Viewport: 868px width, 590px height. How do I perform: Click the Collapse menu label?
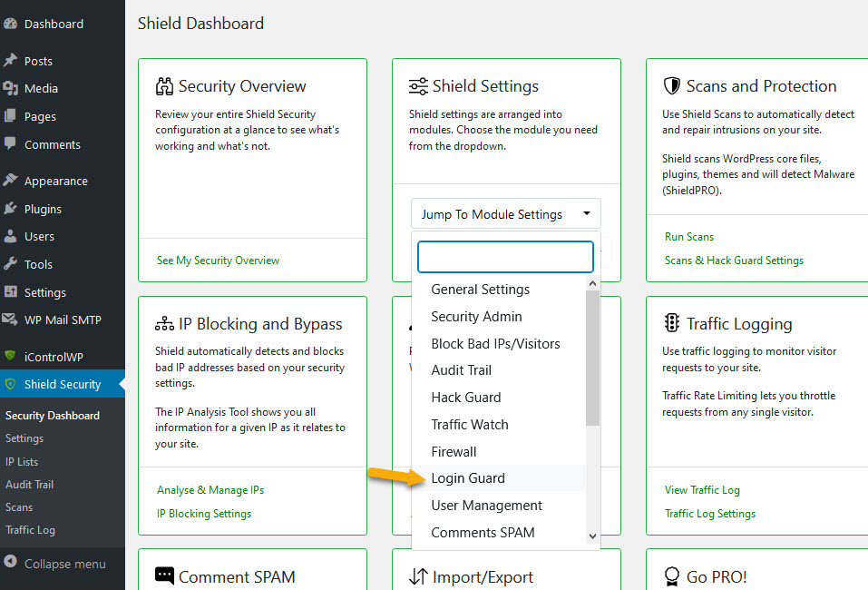pyautogui.click(x=64, y=564)
